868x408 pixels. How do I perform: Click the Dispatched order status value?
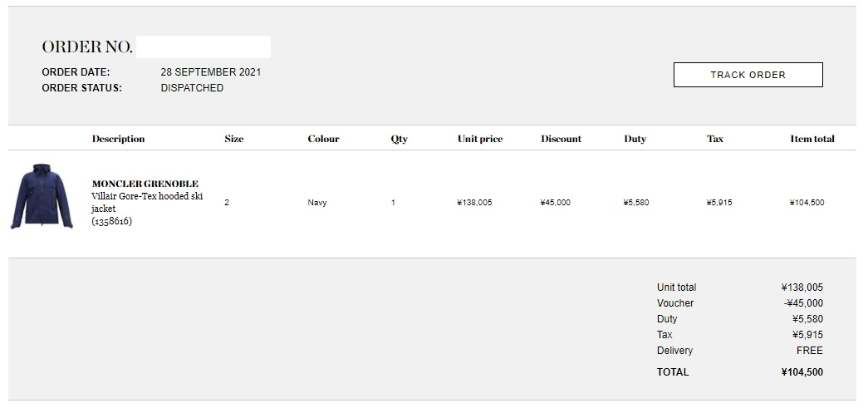pyautogui.click(x=192, y=88)
